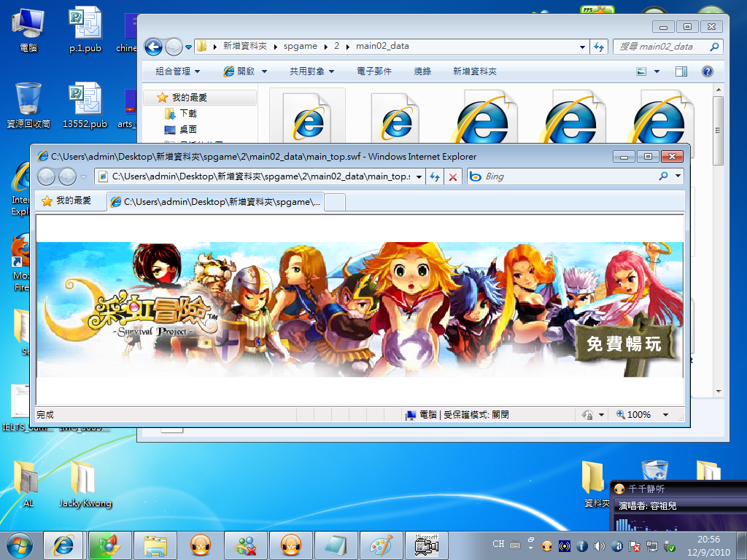Image resolution: width=747 pixels, height=560 pixels.
Task: Expand the search provider dropdown in IE
Action: tap(678, 176)
